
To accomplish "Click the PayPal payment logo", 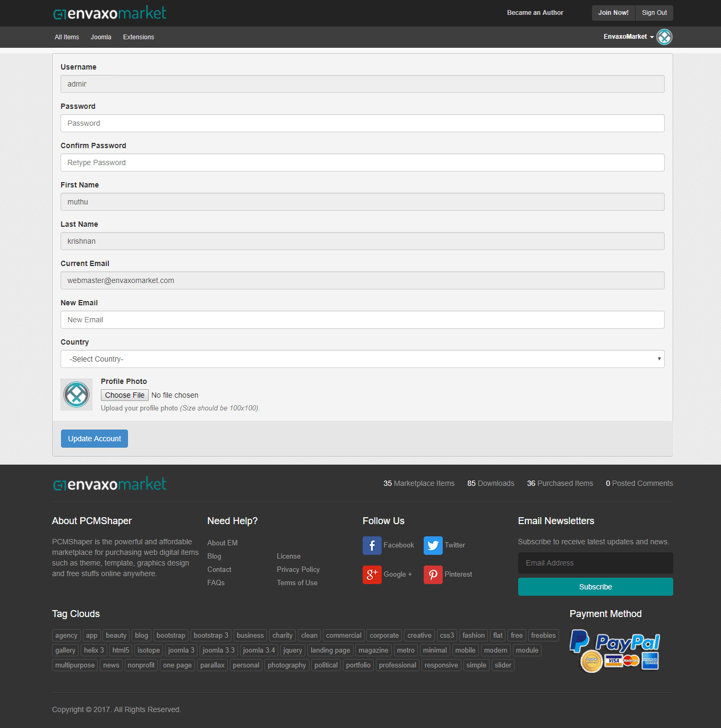I will (615, 650).
